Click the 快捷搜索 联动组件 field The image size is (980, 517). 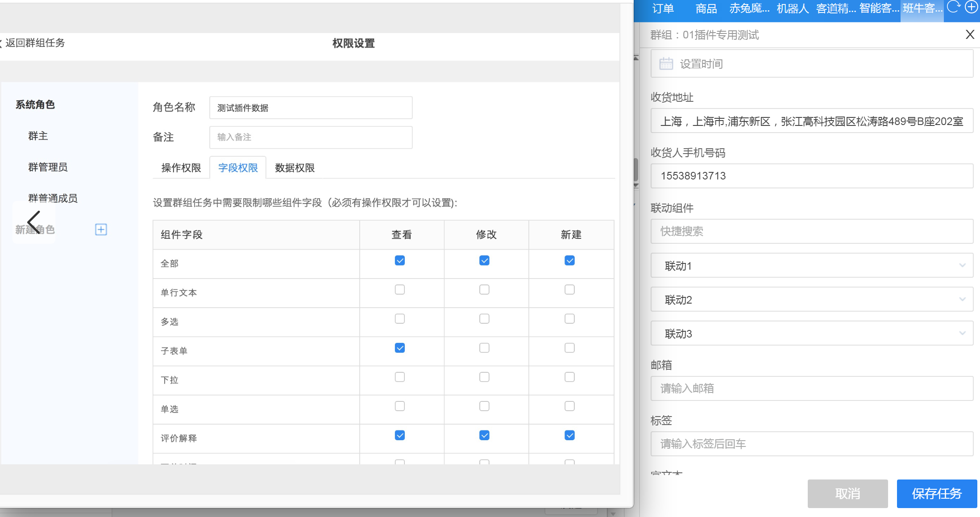point(812,231)
